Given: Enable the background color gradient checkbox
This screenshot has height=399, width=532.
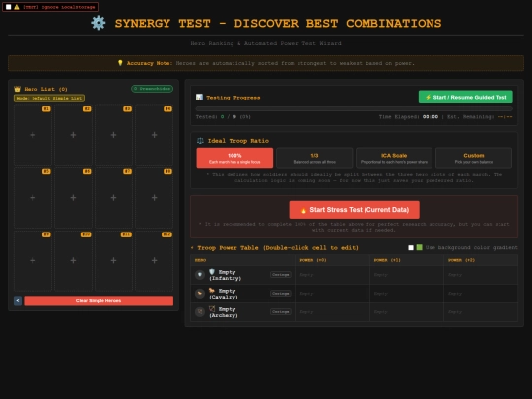Looking at the screenshot, I should (411, 247).
